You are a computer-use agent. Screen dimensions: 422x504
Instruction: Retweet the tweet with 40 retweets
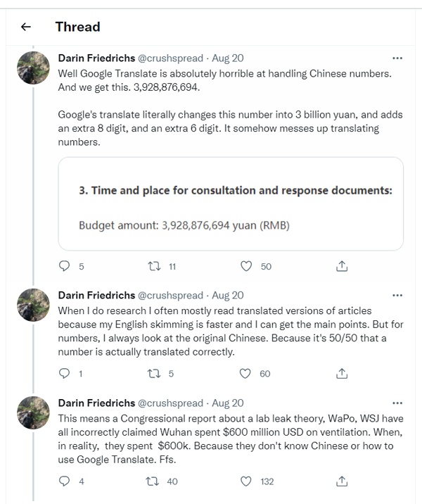[151, 481]
